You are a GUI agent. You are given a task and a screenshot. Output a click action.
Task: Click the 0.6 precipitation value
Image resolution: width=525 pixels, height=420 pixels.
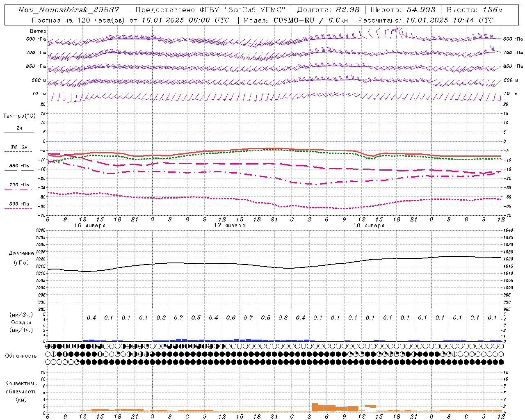231,318
